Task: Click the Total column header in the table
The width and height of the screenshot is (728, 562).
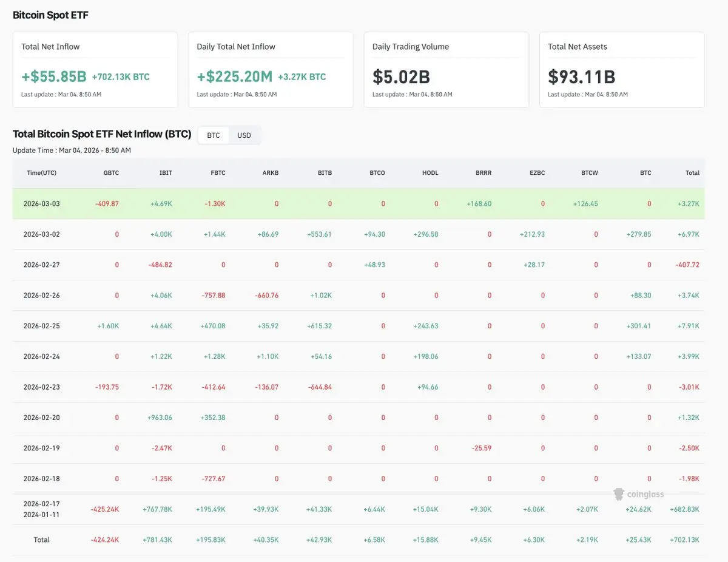Action: [x=692, y=173]
